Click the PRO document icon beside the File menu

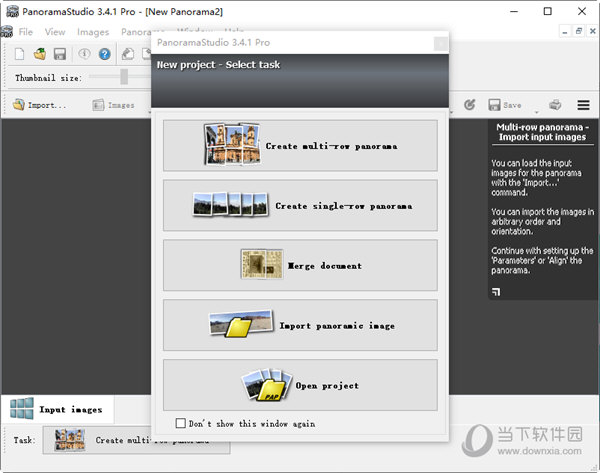click(x=7, y=31)
